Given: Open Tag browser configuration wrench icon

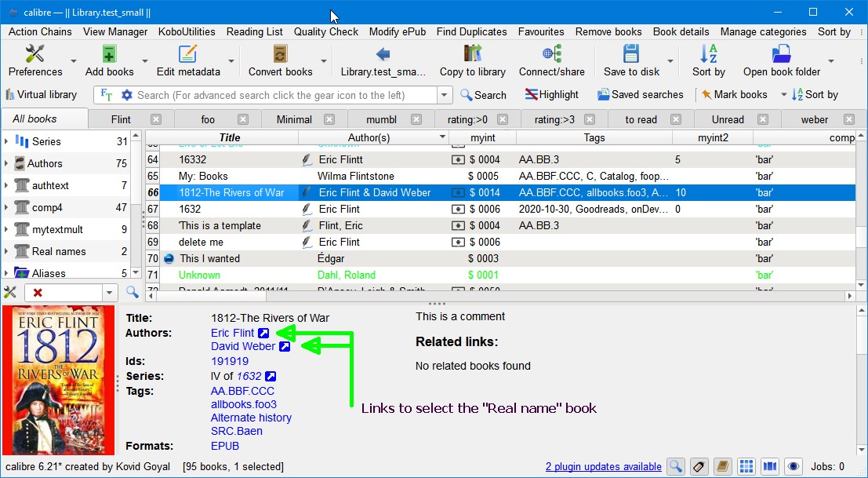Looking at the screenshot, I should click(x=10, y=293).
